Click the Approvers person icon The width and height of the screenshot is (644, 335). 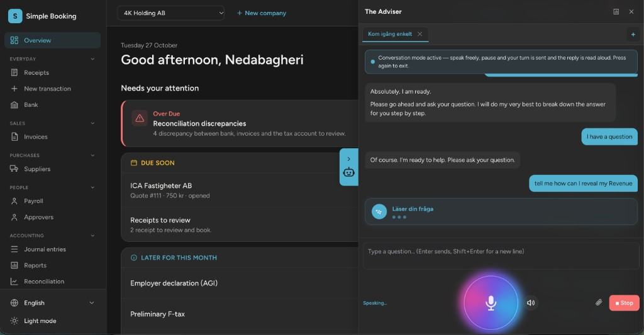14,217
